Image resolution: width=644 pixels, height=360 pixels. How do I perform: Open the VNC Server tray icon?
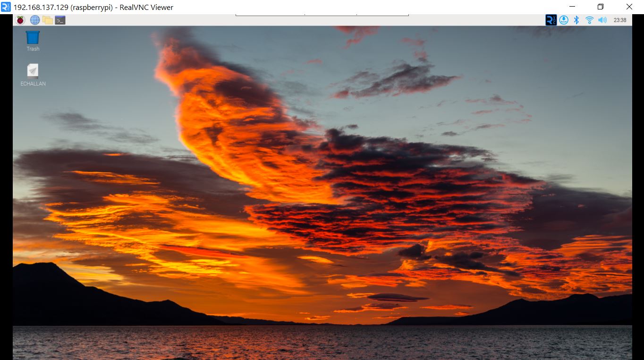coord(551,20)
